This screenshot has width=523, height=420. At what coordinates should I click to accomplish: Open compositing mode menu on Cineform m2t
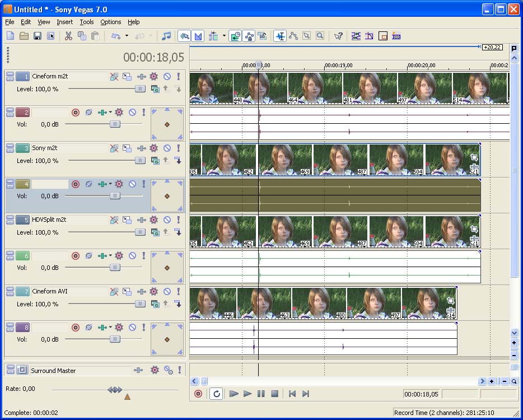click(155, 90)
